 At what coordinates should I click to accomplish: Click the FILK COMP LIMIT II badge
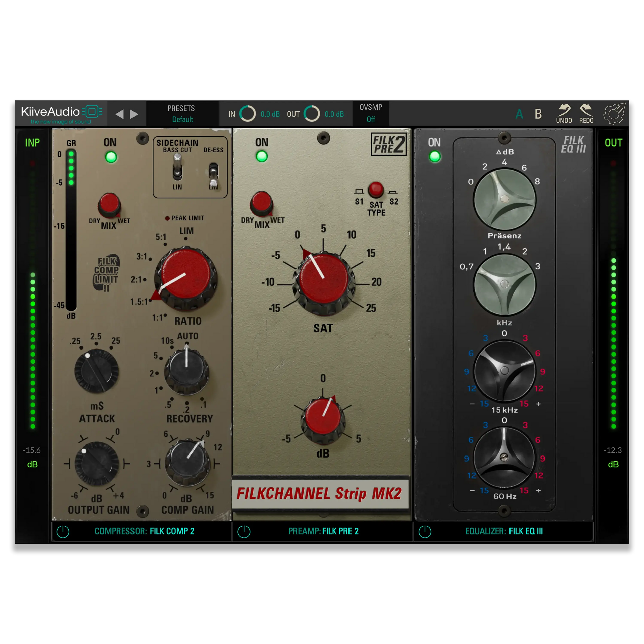(106, 273)
